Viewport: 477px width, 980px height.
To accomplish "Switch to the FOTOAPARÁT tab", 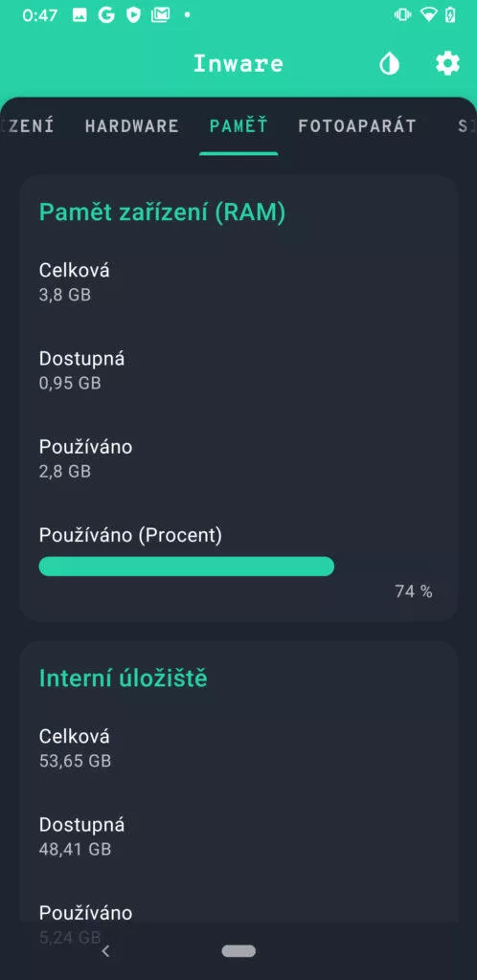I will point(357,126).
